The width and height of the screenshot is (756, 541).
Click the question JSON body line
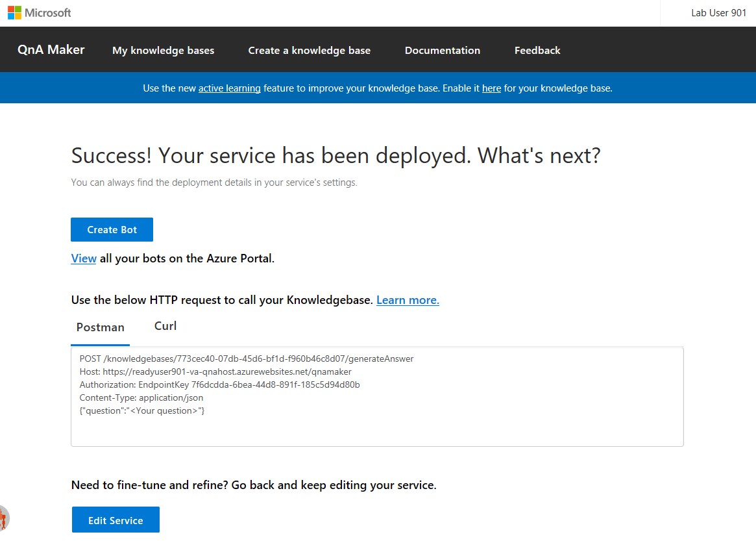click(142, 410)
